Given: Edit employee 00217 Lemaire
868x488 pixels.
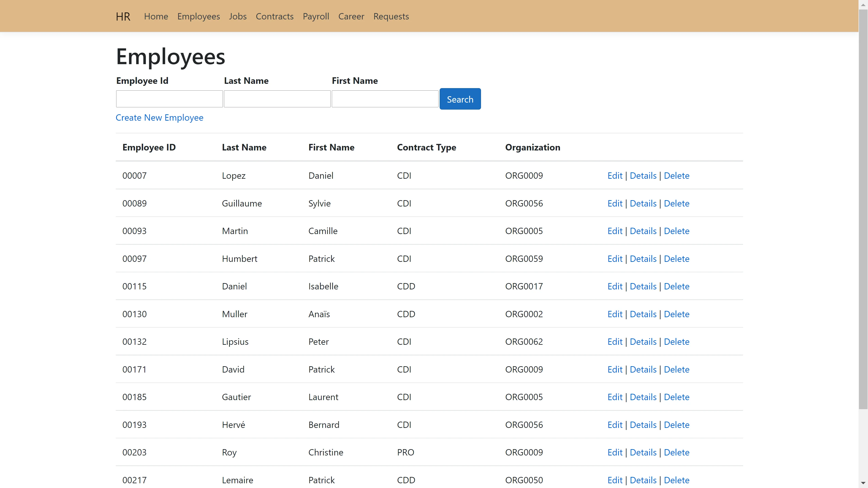Looking at the screenshot, I should point(615,480).
